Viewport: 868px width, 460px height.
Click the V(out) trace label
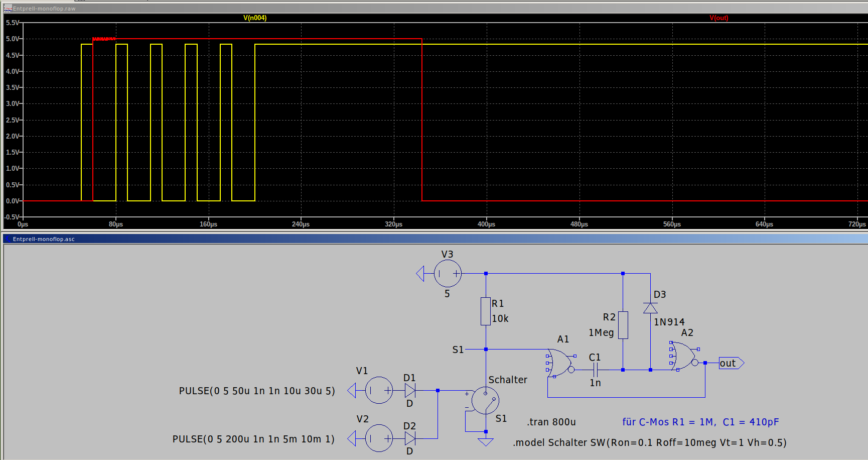tap(718, 18)
